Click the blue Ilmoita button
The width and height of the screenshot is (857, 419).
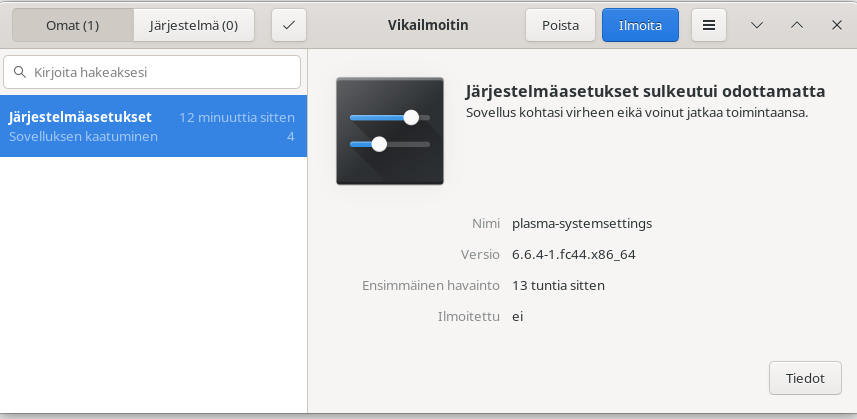[x=640, y=25]
